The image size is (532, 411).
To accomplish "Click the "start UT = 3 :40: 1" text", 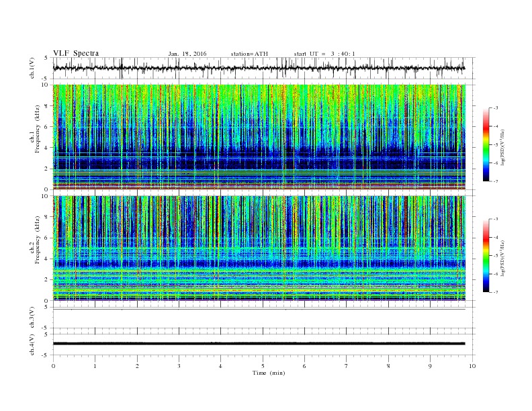I will pos(324,54).
